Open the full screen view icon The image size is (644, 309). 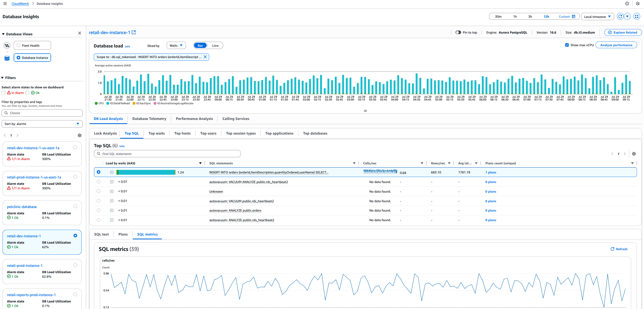pos(637,16)
